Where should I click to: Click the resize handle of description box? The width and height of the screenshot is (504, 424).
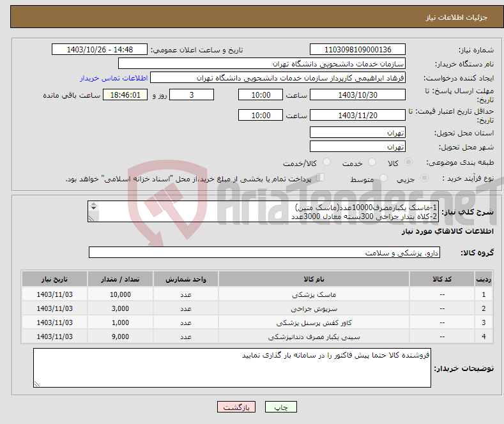(x=91, y=218)
